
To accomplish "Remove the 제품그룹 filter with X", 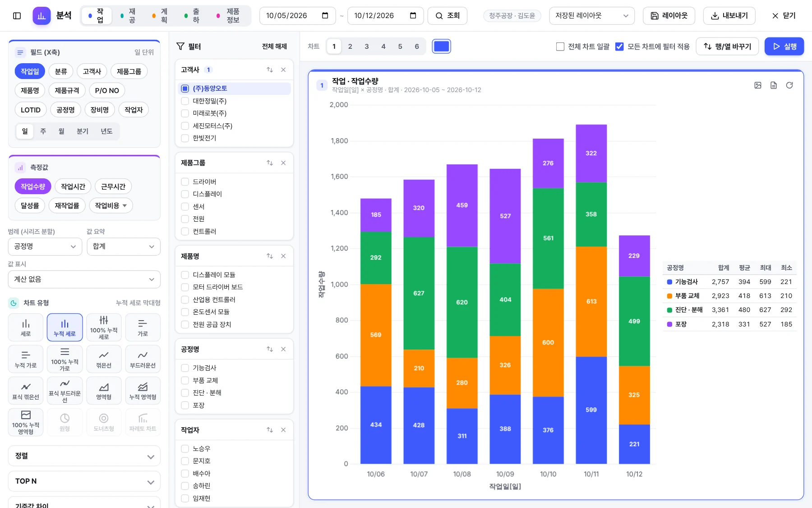I will point(283,163).
